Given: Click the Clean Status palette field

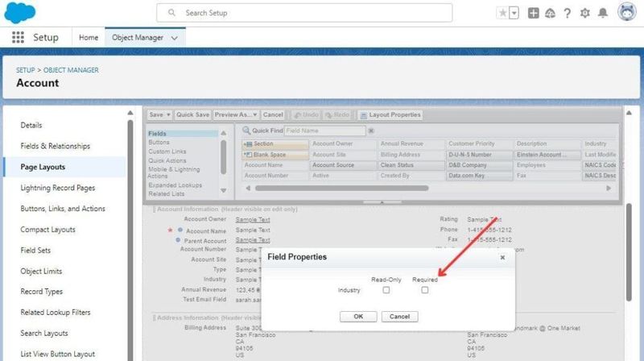Looking at the screenshot, I should click(x=411, y=165).
